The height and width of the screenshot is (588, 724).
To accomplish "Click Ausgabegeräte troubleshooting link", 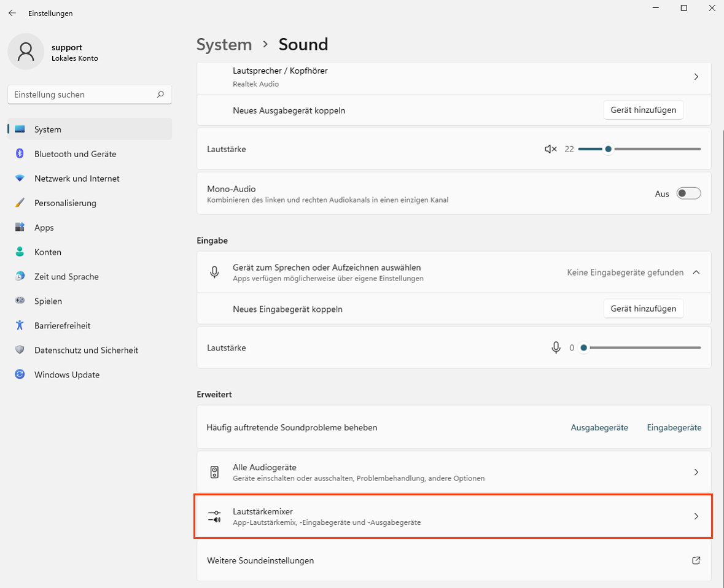I will (x=599, y=427).
